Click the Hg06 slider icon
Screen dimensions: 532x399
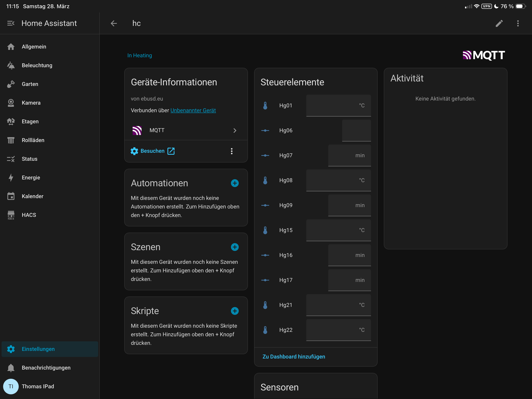265,130
